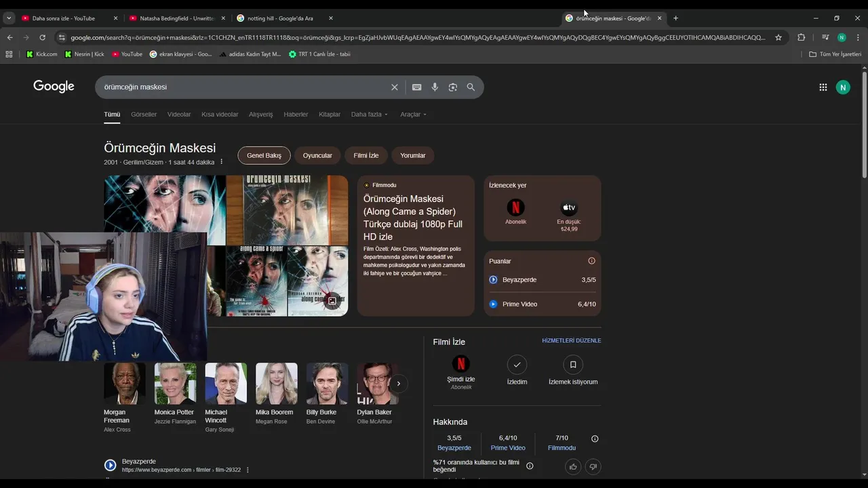
Task: Open the Haberler tab
Action: (296, 115)
